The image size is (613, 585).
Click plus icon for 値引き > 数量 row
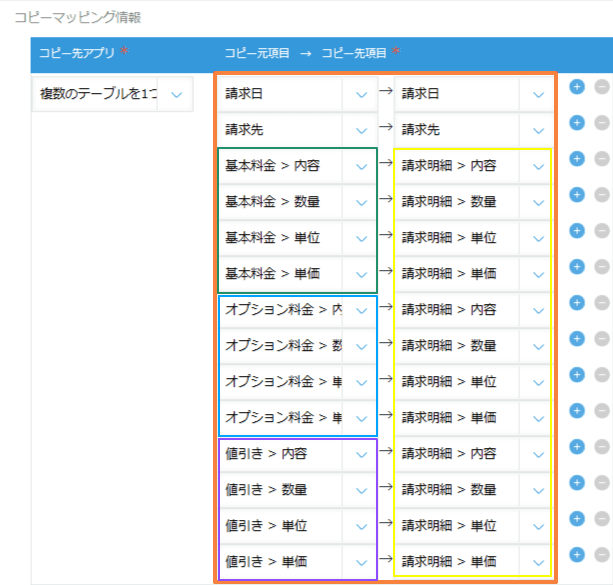point(577,483)
